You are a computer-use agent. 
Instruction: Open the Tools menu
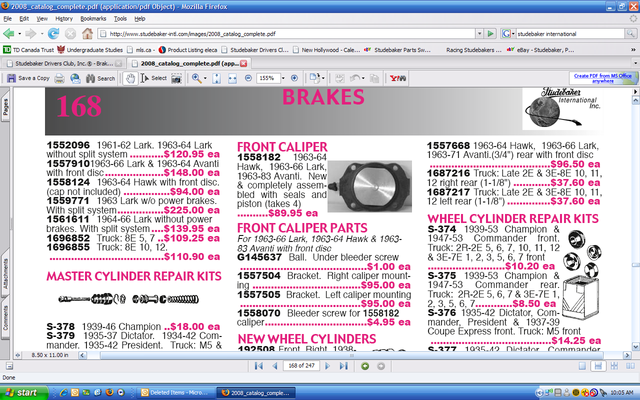120,19
